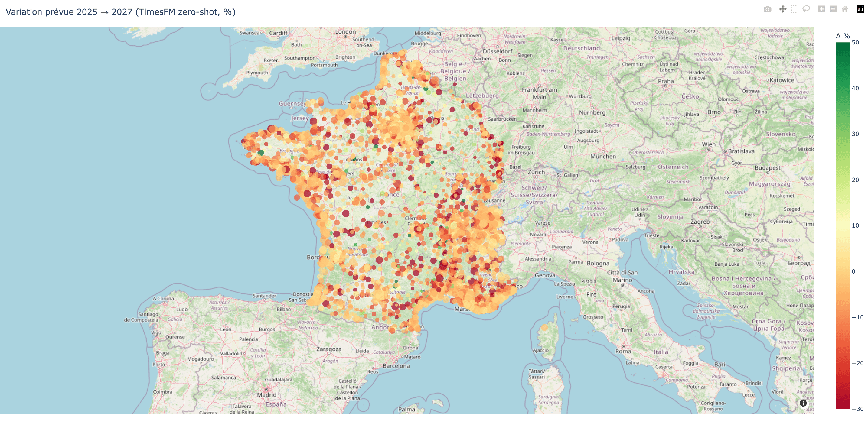The image size is (868, 428).
Task: Click the Düsseldorf city label
Action: (497, 51)
